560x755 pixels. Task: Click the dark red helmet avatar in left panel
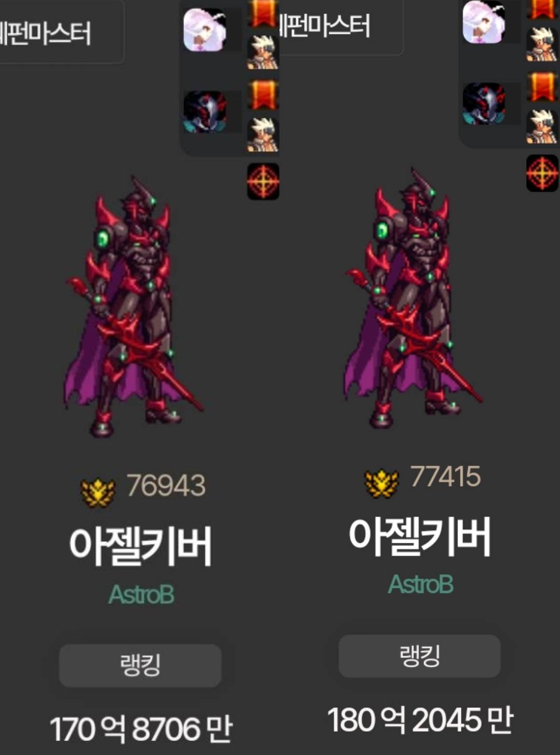point(205,112)
